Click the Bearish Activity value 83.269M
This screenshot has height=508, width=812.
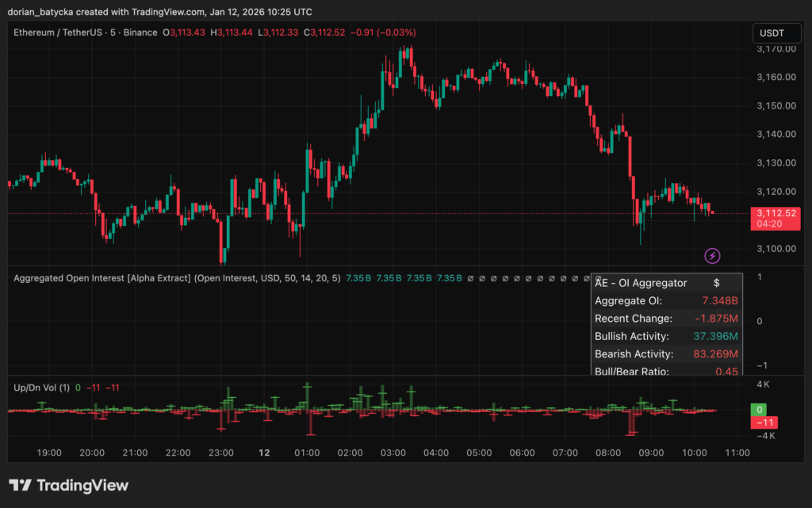(715, 353)
